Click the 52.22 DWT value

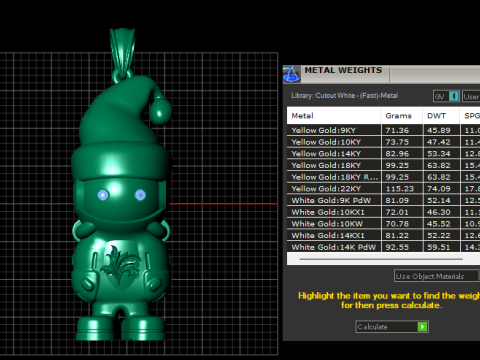tap(439, 235)
